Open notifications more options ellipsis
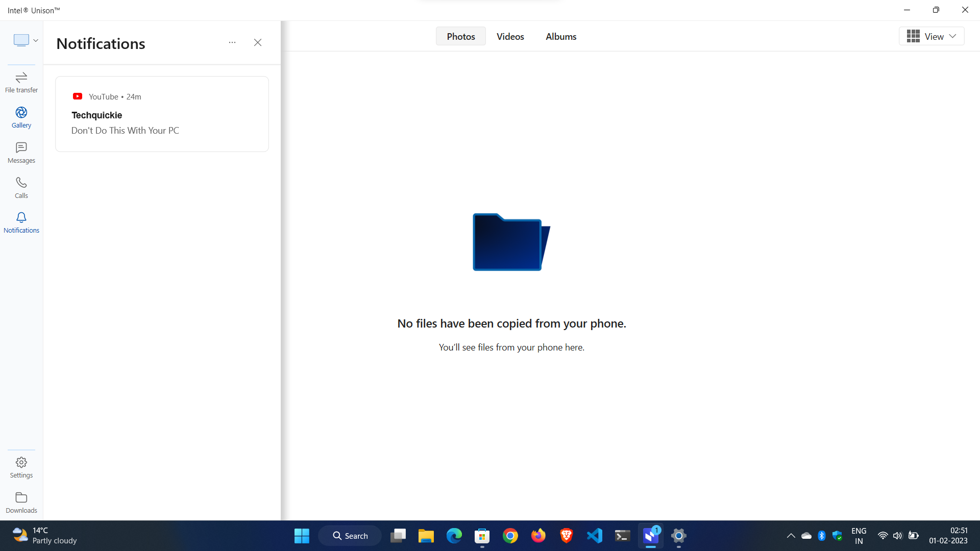980x551 pixels. (x=232, y=43)
